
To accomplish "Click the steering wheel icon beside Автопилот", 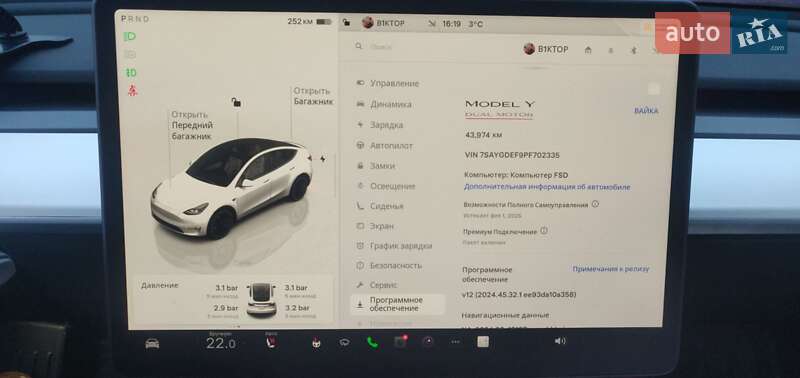I will point(360,145).
